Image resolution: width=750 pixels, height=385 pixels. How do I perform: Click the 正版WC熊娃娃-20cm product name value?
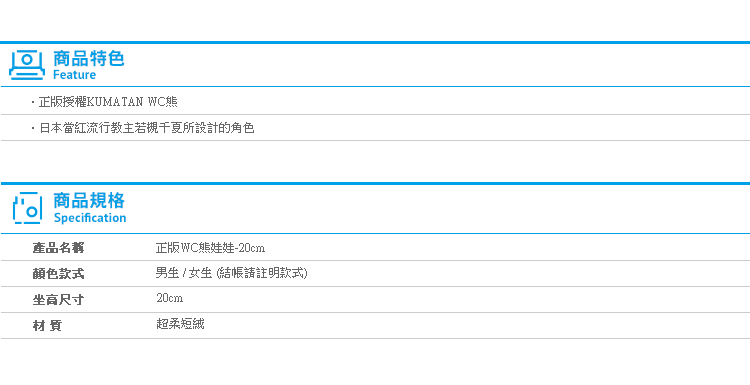(210, 248)
